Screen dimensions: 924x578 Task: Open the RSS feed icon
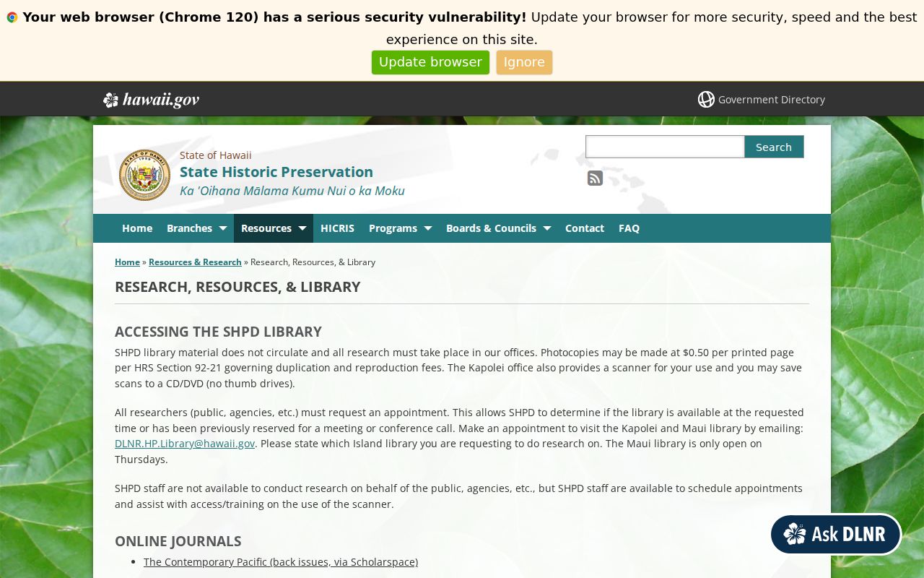point(595,178)
